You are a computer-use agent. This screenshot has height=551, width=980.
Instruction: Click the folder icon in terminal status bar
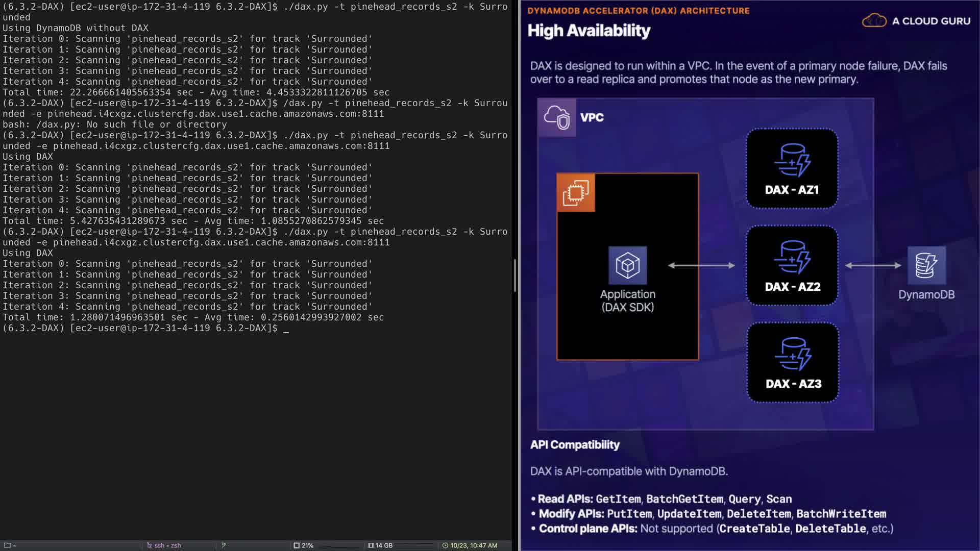8,545
